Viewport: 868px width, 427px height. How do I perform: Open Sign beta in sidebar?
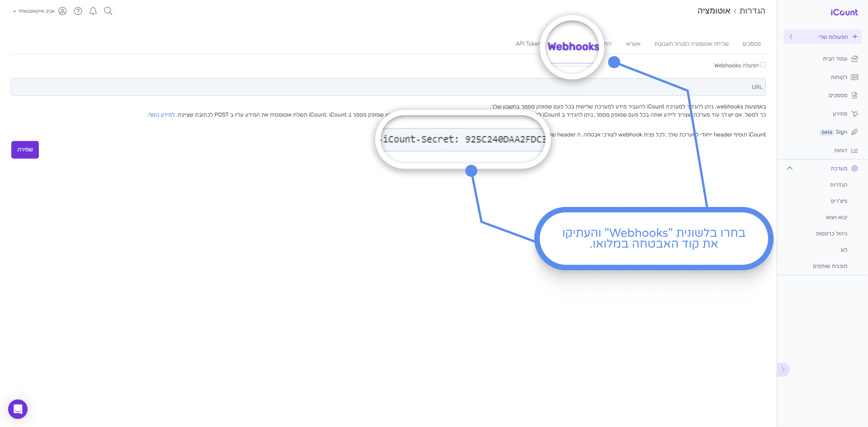point(841,132)
